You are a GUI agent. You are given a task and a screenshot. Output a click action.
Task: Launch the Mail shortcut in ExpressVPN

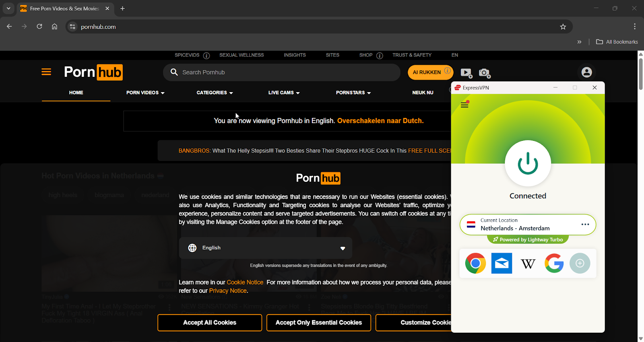pyautogui.click(x=502, y=263)
